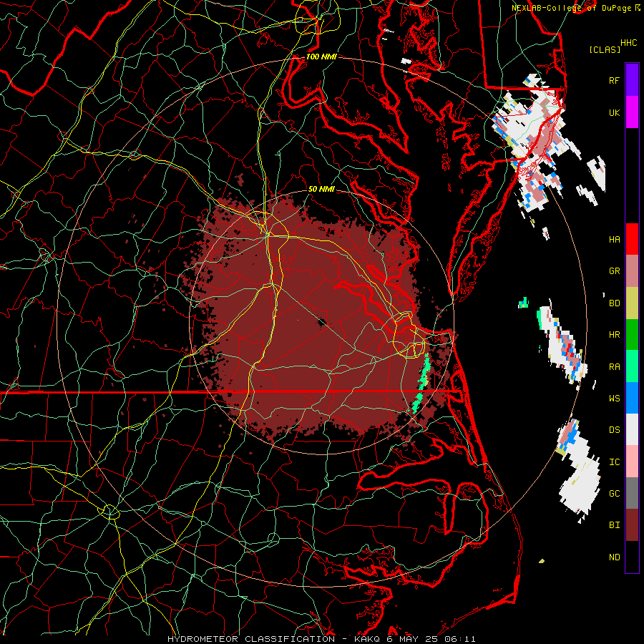Click the HA red legend swatch
Image resolution: width=644 pixels, height=644 pixels.
pyautogui.click(x=632, y=239)
